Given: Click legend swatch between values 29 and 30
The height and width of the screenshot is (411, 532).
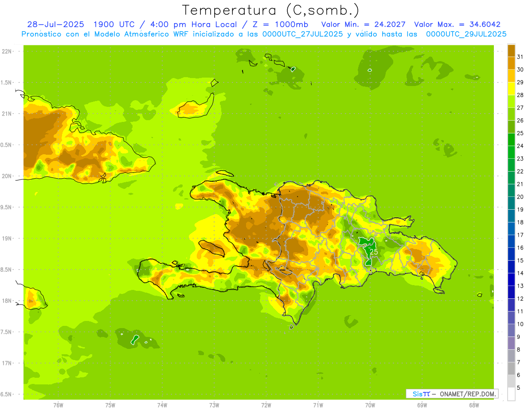Looking at the screenshot, I should click(x=511, y=76).
